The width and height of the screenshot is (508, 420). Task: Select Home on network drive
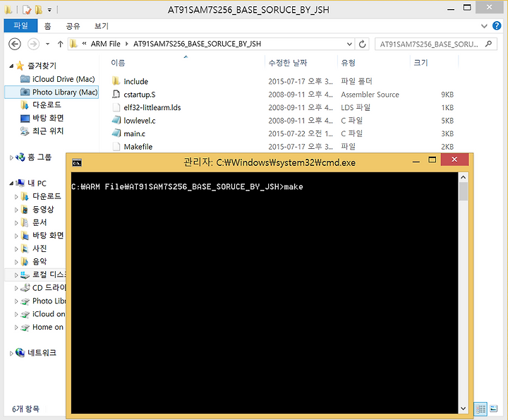click(x=48, y=327)
